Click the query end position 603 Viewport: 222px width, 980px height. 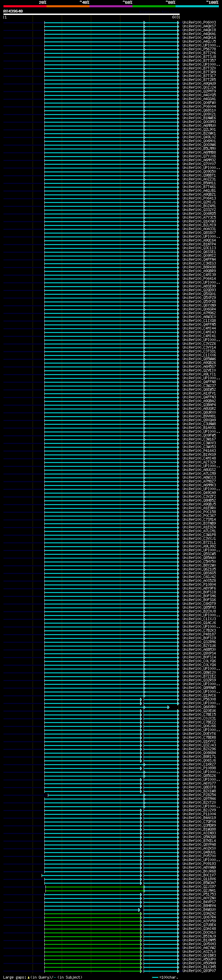click(175, 17)
